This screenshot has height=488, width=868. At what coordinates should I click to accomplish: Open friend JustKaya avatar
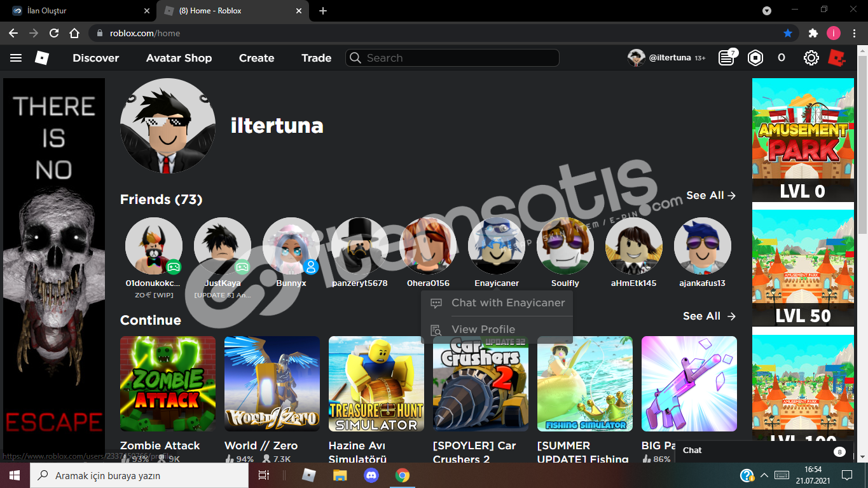(223, 246)
